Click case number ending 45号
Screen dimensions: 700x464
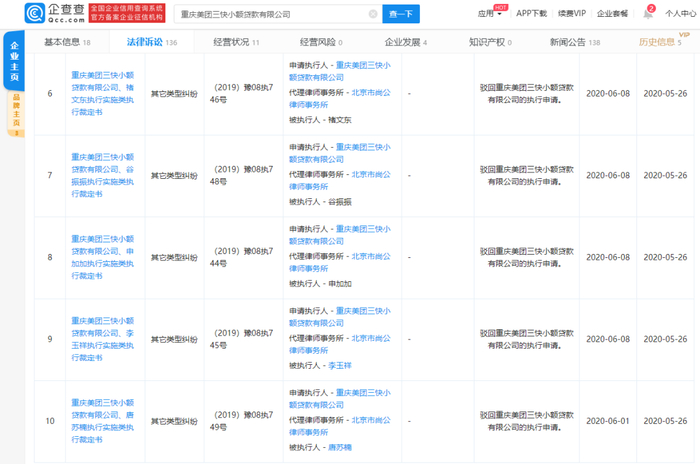pos(242,339)
